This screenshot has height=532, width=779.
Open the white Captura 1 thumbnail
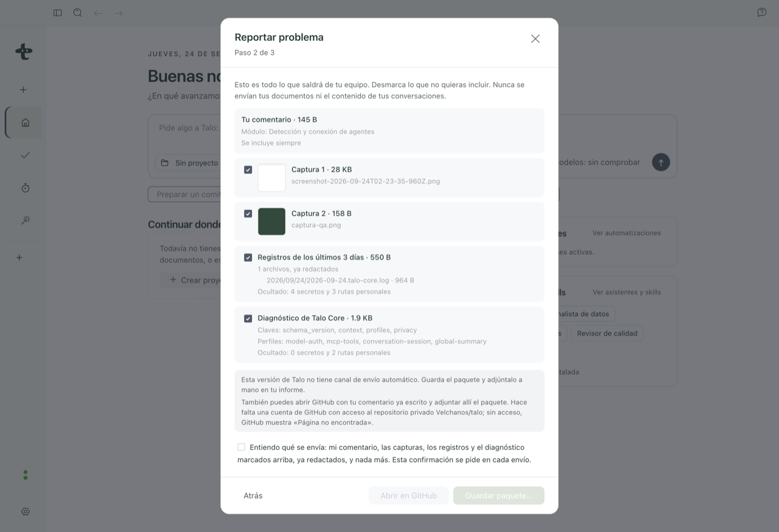pyautogui.click(x=271, y=178)
